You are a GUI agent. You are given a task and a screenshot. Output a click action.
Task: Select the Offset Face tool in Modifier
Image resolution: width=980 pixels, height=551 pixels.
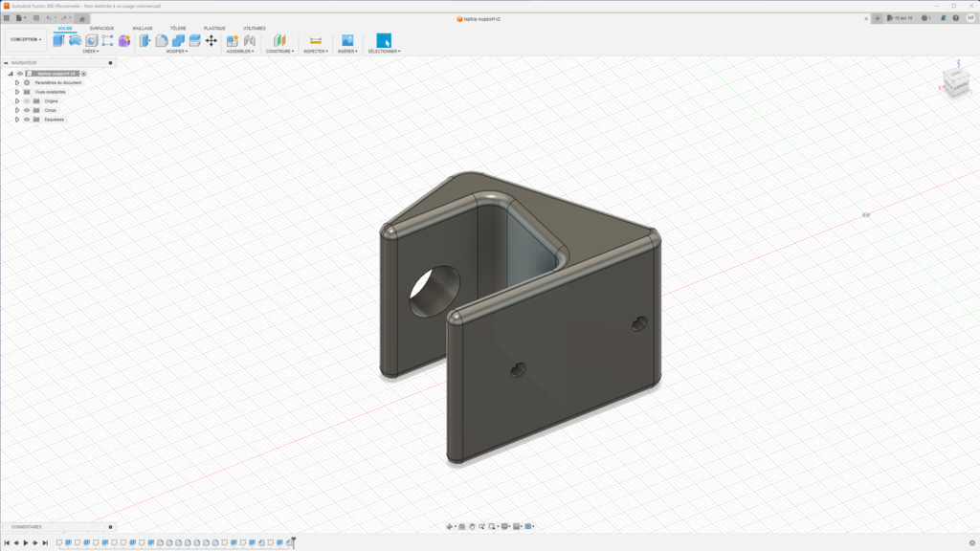pyautogui.click(x=194, y=40)
